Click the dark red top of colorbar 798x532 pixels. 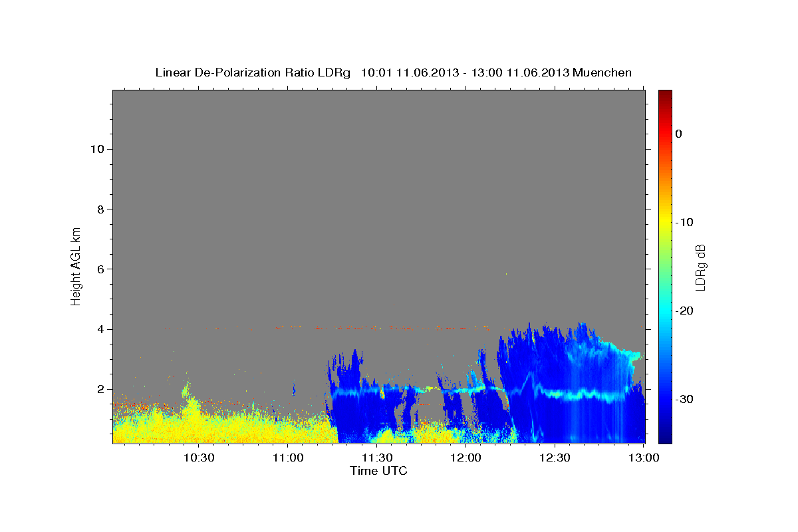point(665,96)
